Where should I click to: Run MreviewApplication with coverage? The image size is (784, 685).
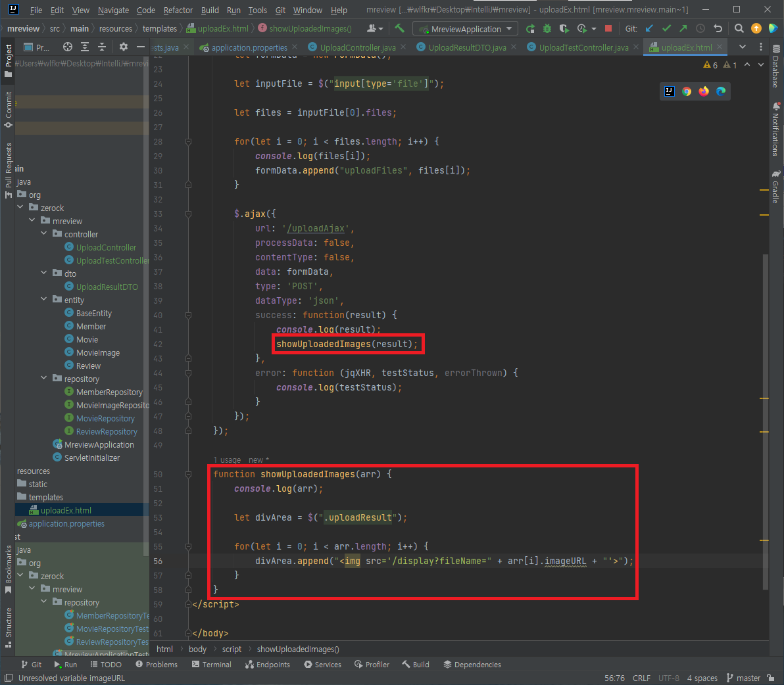click(x=564, y=28)
